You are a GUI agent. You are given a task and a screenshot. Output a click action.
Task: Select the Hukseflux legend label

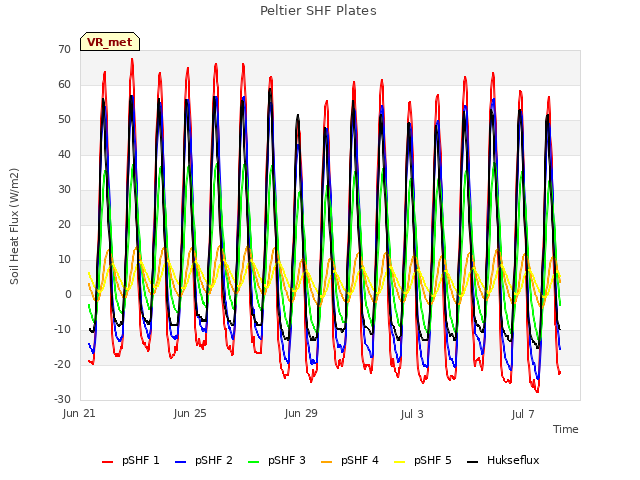click(513, 460)
